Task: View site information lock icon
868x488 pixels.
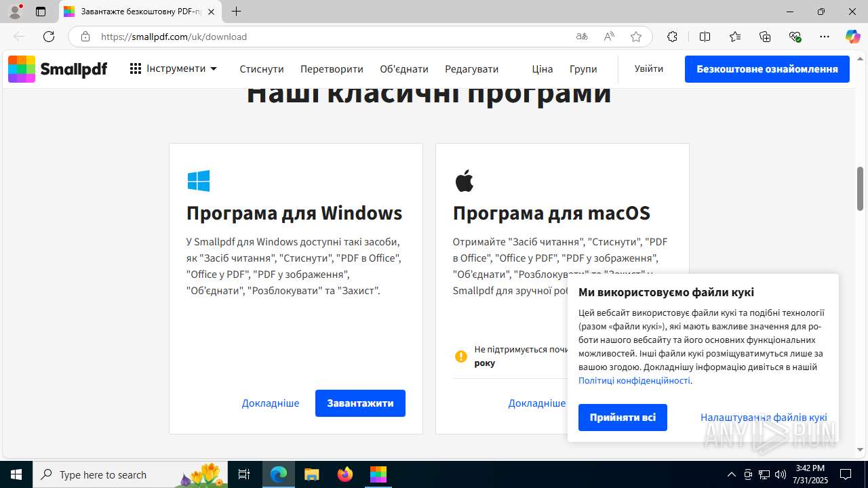Action: click(85, 37)
